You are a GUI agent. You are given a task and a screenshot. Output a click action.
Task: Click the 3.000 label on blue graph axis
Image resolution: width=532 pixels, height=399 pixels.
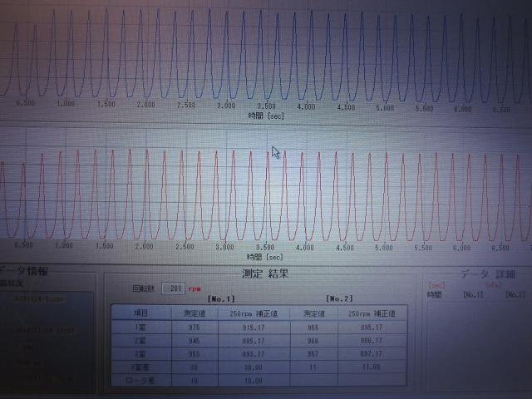(226, 106)
